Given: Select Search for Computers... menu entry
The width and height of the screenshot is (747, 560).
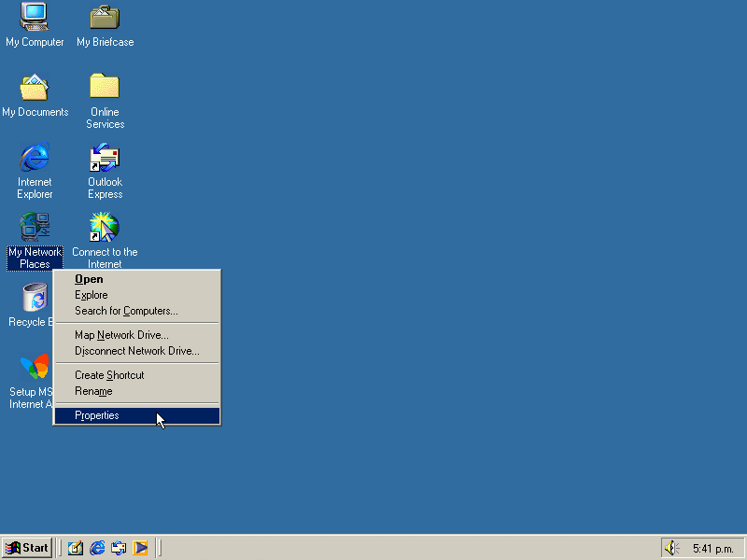Looking at the screenshot, I should (x=136, y=311).
